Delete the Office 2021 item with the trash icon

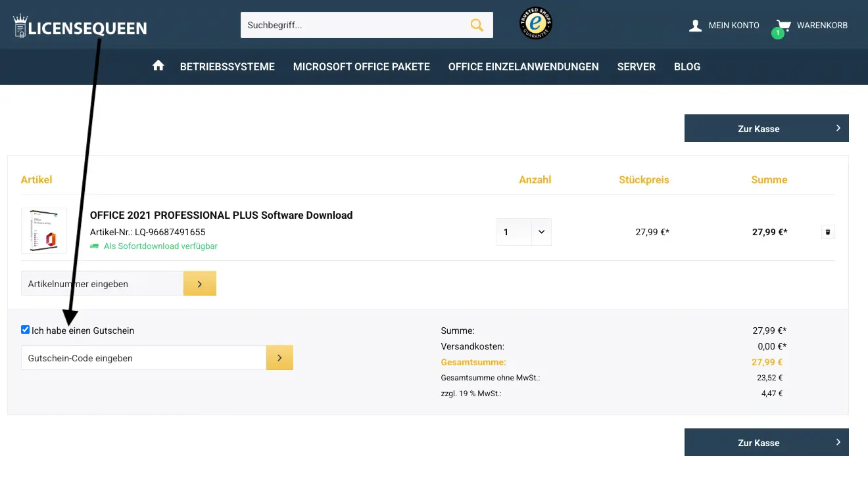828,231
